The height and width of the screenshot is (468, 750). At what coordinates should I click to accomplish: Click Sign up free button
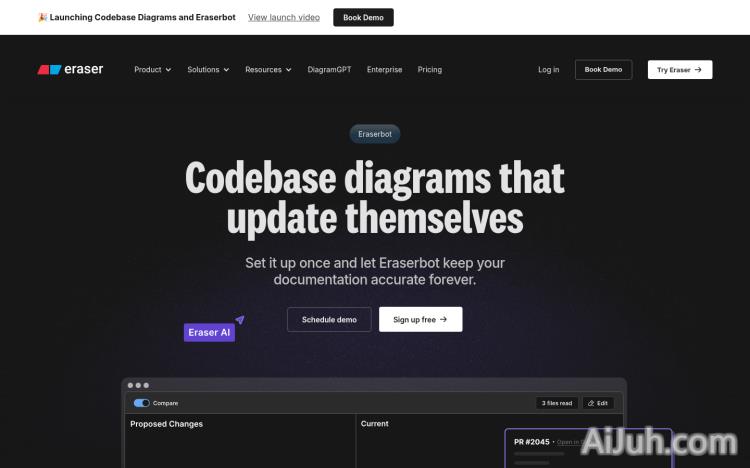tap(420, 320)
